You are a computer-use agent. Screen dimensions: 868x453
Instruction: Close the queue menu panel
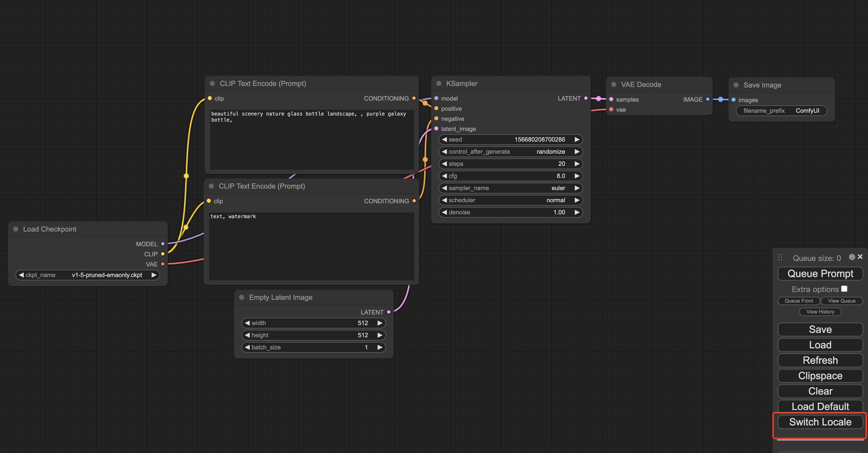click(860, 257)
